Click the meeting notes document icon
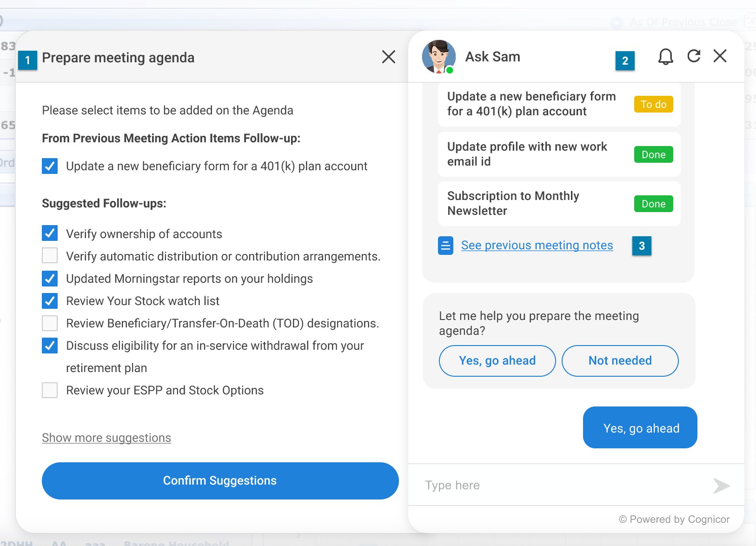Screen dimensions: 756x546 445,246
